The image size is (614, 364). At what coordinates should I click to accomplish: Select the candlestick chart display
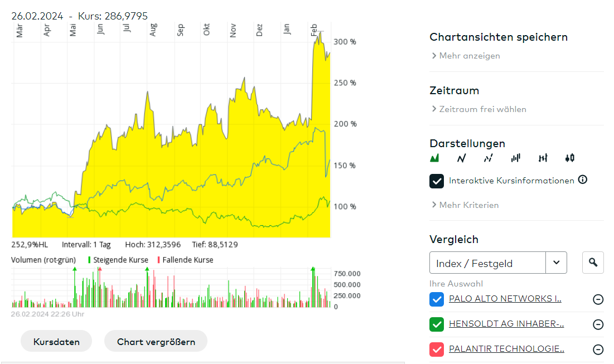[569, 158]
